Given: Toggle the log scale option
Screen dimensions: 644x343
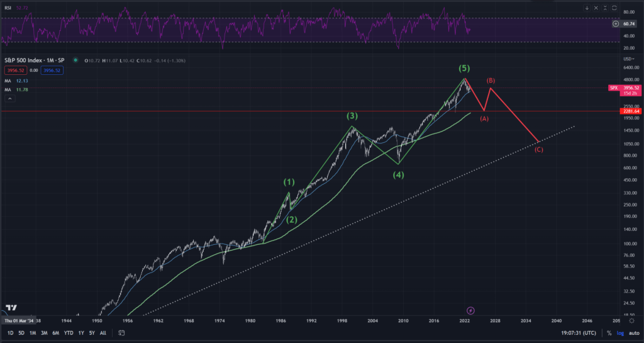Looking at the screenshot, I should pyautogui.click(x=620, y=333).
